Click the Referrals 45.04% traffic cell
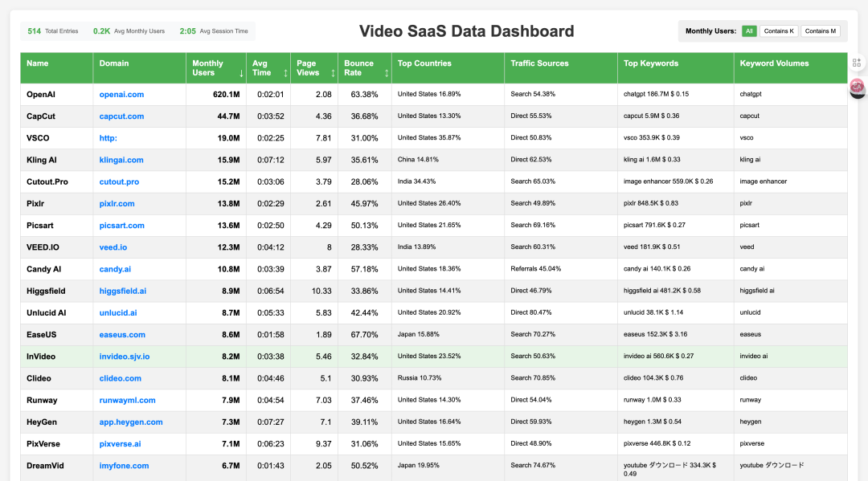 561,269
